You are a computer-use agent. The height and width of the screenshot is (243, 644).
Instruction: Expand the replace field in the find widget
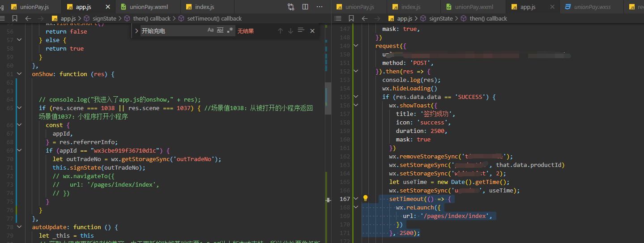[x=136, y=31]
